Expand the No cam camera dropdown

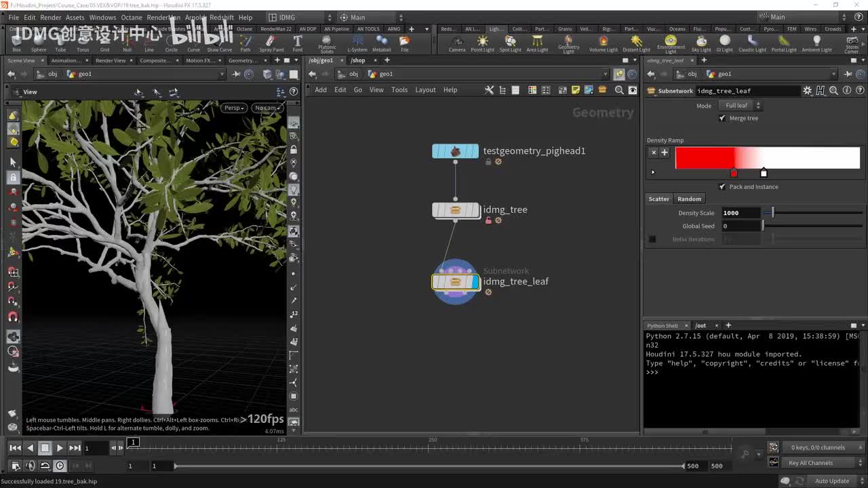pos(266,108)
